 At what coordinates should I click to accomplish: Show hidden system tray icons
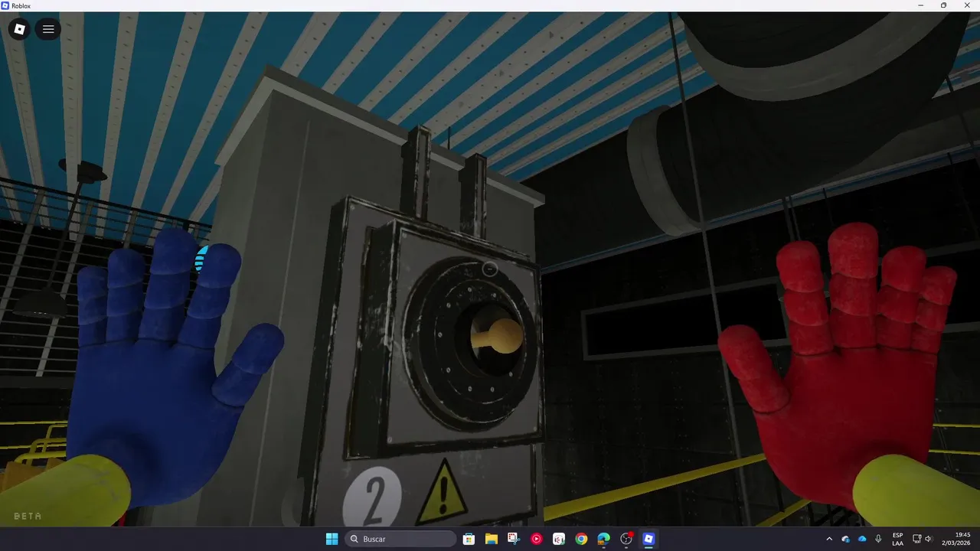click(x=829, y=539)
